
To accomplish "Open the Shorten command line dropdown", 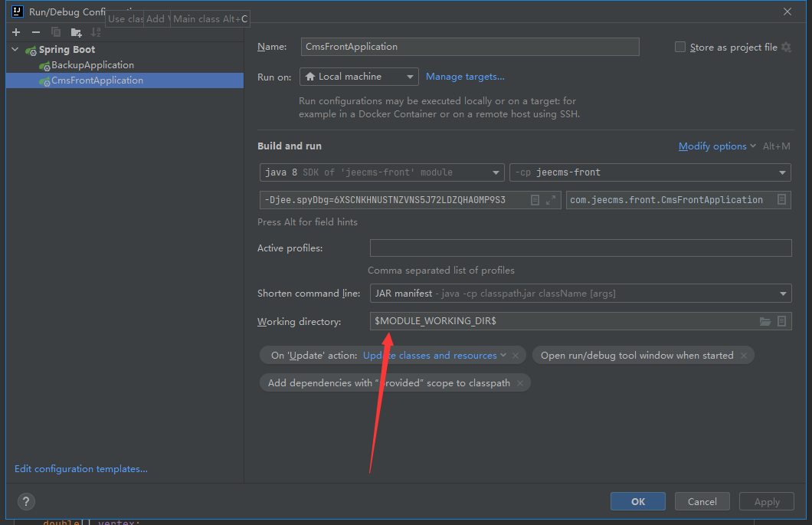I will 580,294.
